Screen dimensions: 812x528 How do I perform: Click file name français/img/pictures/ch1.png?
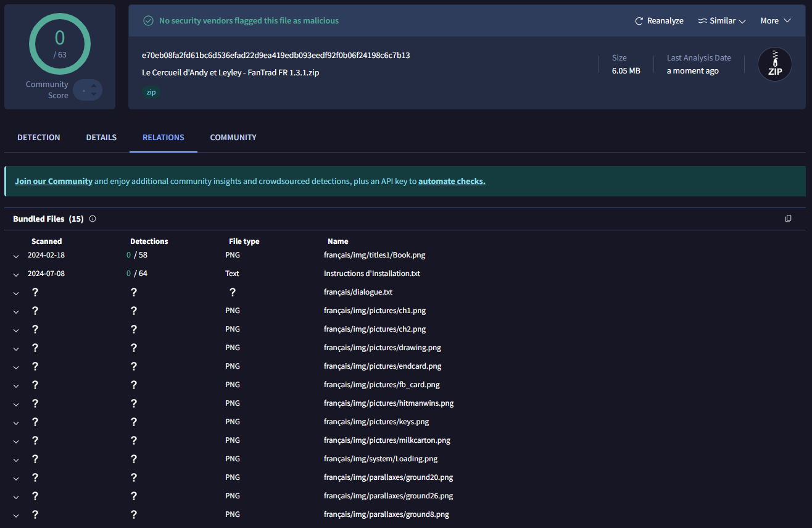375,311
